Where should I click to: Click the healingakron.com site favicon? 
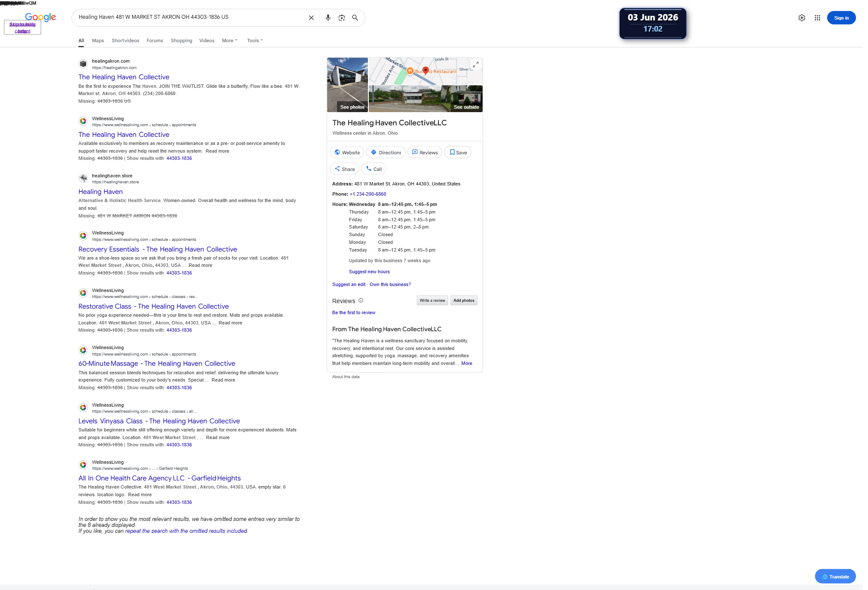(x=83, y=64)
